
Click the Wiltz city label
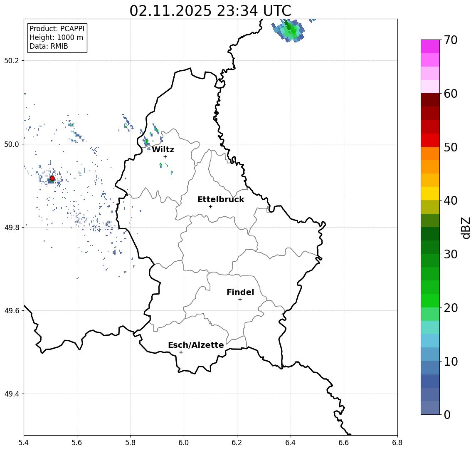click(163, 149)
